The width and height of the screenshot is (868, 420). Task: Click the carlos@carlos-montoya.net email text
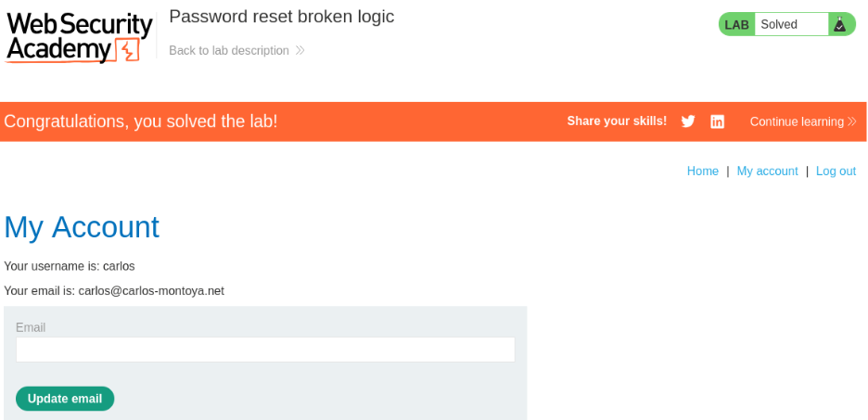pyautogui.click(x=151, y=291)
